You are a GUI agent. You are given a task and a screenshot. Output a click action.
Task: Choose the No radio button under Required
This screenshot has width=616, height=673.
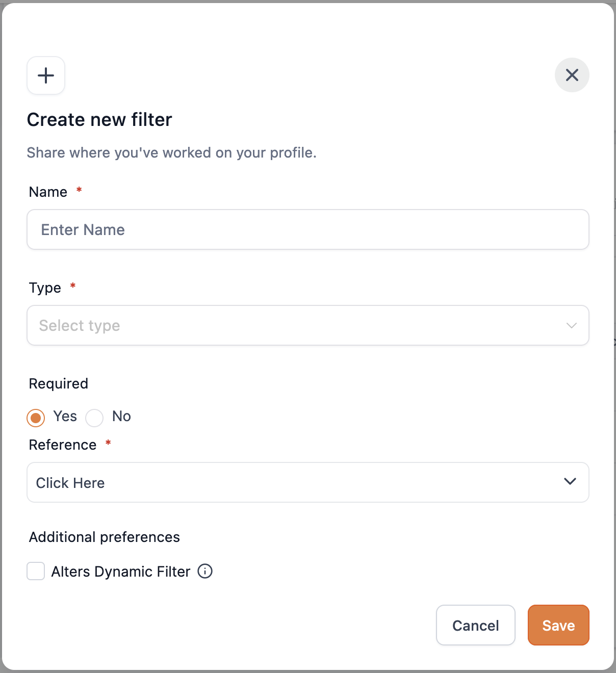[94, 418]
